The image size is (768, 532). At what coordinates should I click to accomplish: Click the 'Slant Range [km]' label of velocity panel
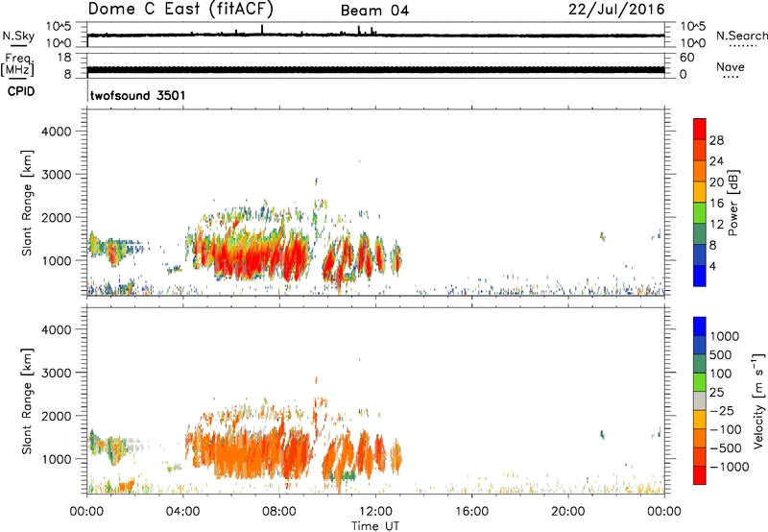(x=27, y=401)
